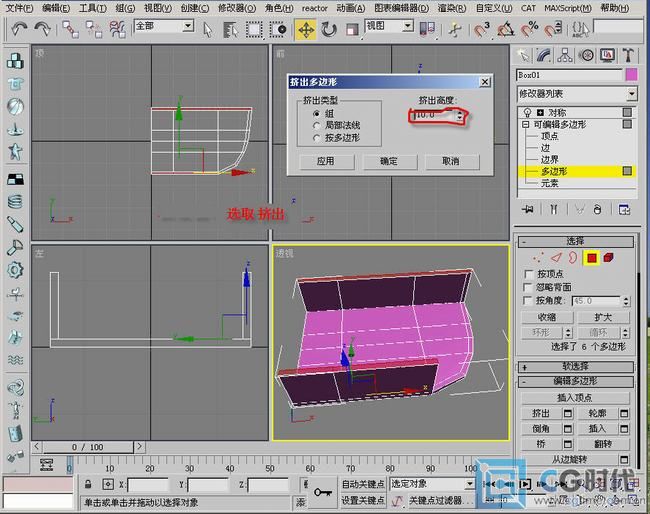Click the Redo arrow in the toolbar
The width and height of the screenshot is (650, 514).
[x=42, y=29]
